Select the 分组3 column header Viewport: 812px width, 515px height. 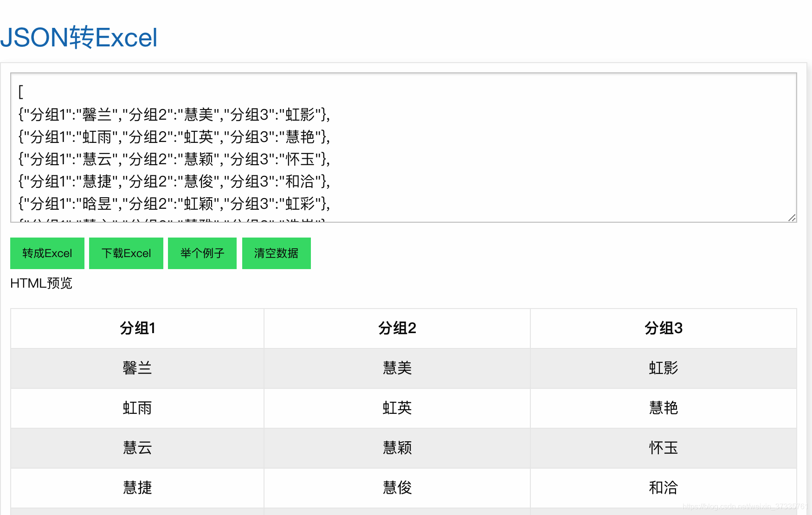click(x=664, y=328)
